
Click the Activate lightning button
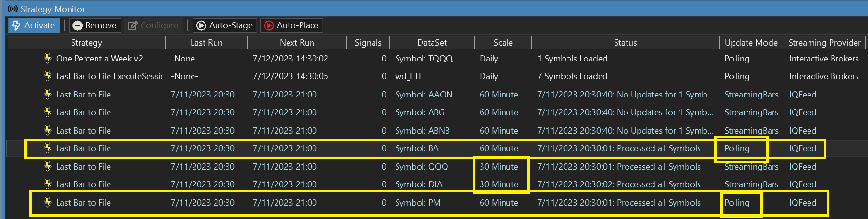tap(34, 25)
